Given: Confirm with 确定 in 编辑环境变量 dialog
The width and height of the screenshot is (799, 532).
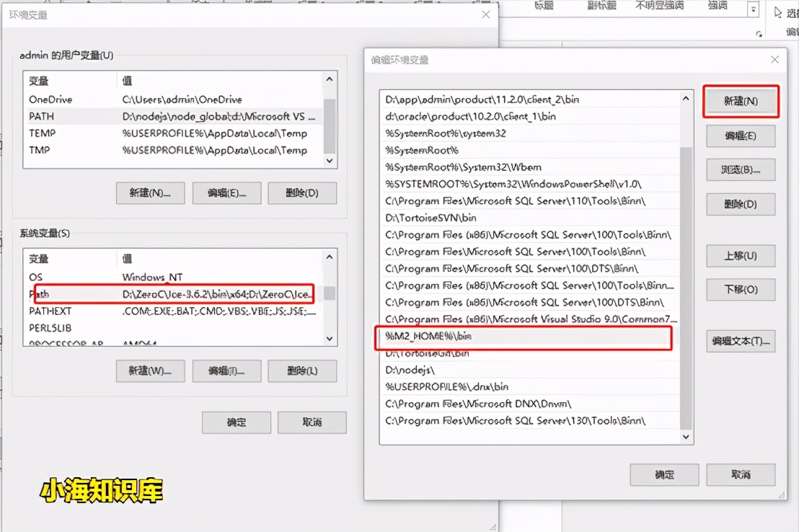Looking at the screenshot, I should coord(664,475).
